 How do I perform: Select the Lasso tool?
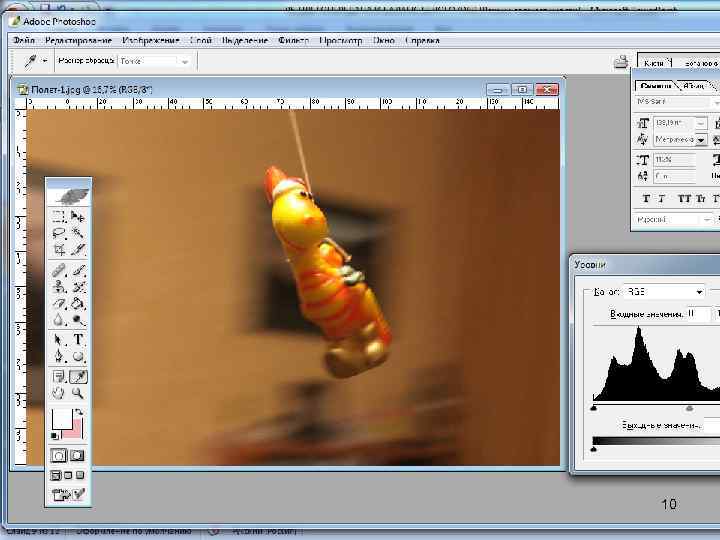58,233
